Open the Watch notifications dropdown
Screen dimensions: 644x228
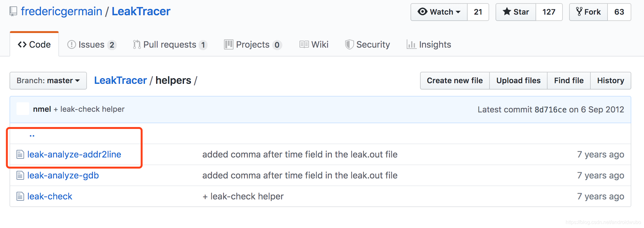439,12
